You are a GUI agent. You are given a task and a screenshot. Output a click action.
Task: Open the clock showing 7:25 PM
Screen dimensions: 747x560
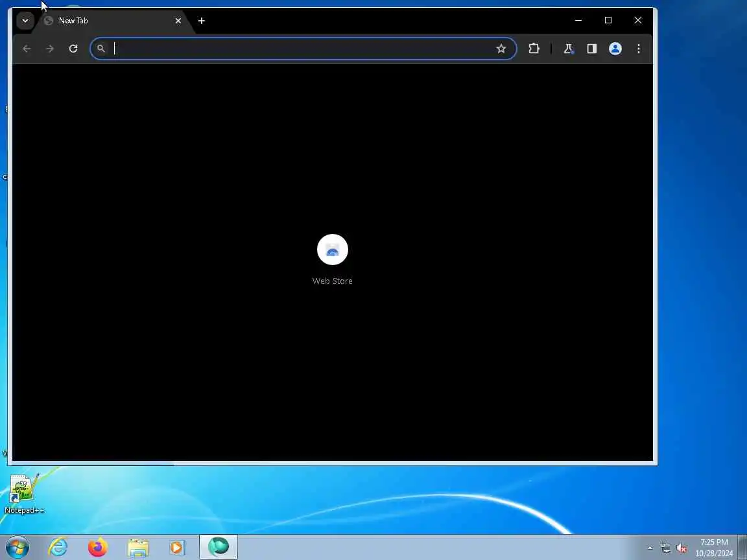click(714, 548)
